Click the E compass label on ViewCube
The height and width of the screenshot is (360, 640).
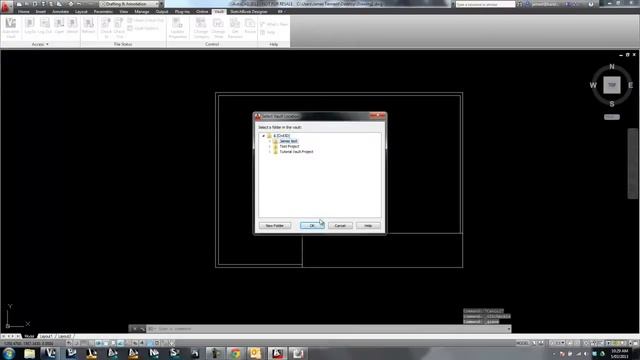click(x=630, y=85)
